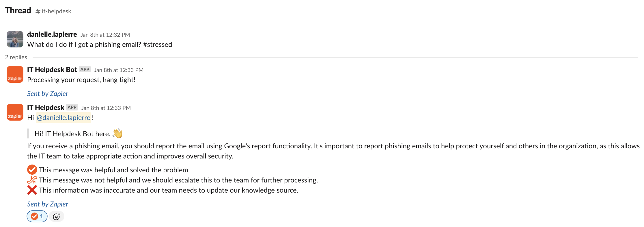Click the IT Helpdesk Zapier avatar

point(15,112)
